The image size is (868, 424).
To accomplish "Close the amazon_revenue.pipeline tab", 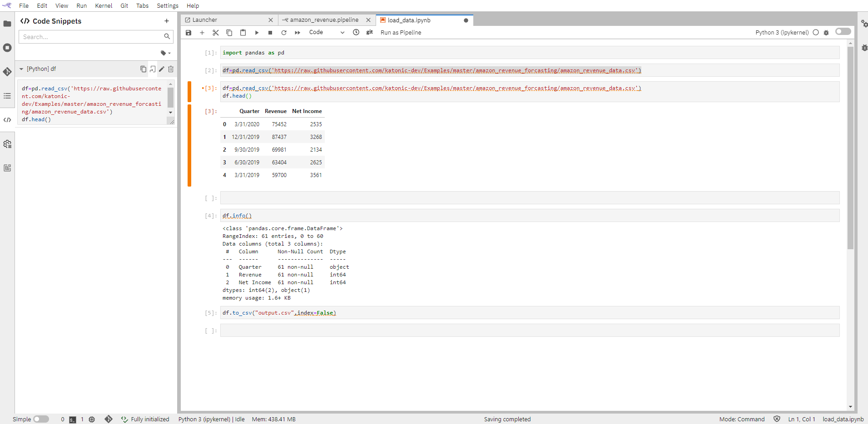I will coord(368,20).
